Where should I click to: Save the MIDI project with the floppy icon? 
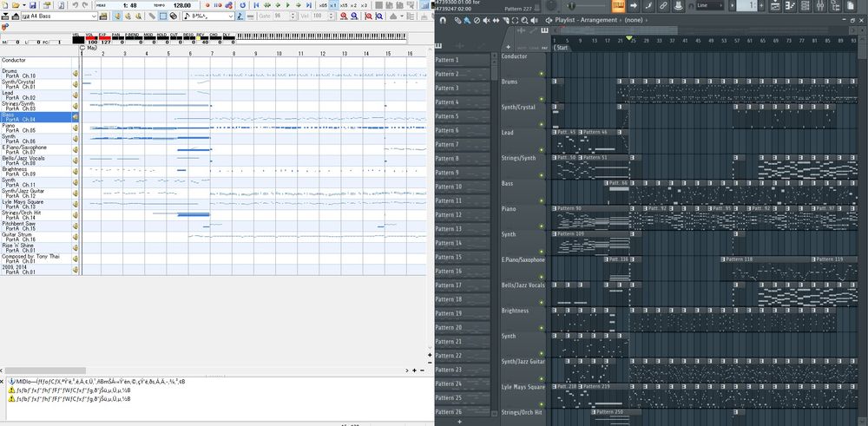(33, 5)
